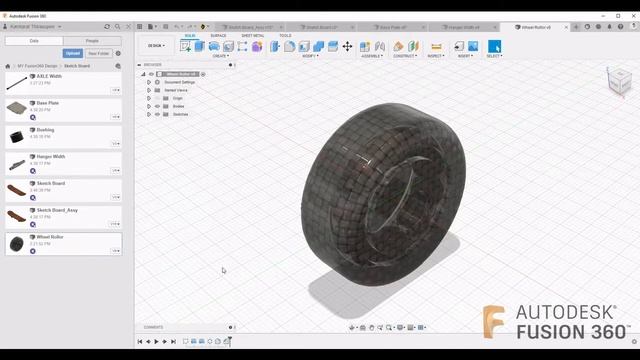Viewport: 640px width, 360px height.
Task: Click the Look At navigation icon
Action: point(362,327)
